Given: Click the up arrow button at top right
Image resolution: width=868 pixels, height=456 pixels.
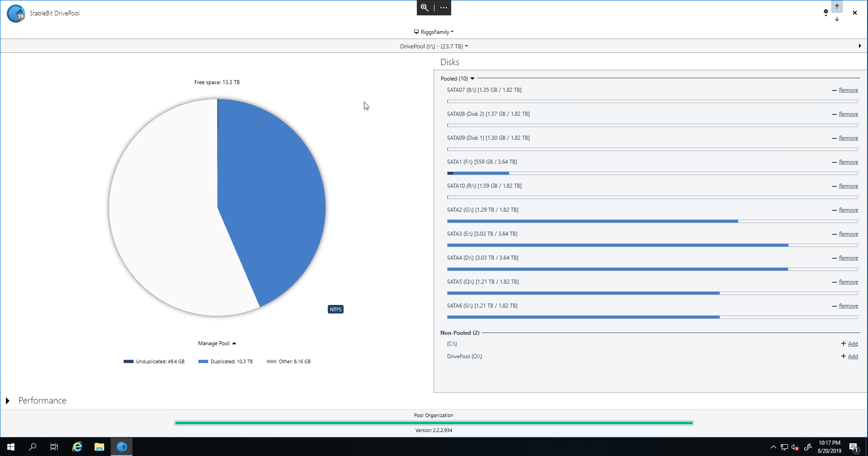Looking at the screenshot, I should point(837,6).
